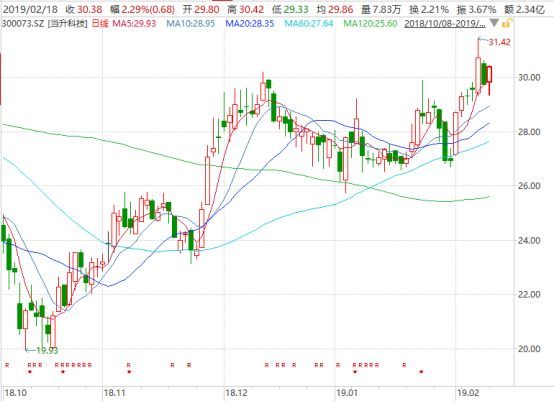Click the yellow unlock padlock icon
Image resolution: width=554 pixels, height=402 pixels.
tap(507, 24)
